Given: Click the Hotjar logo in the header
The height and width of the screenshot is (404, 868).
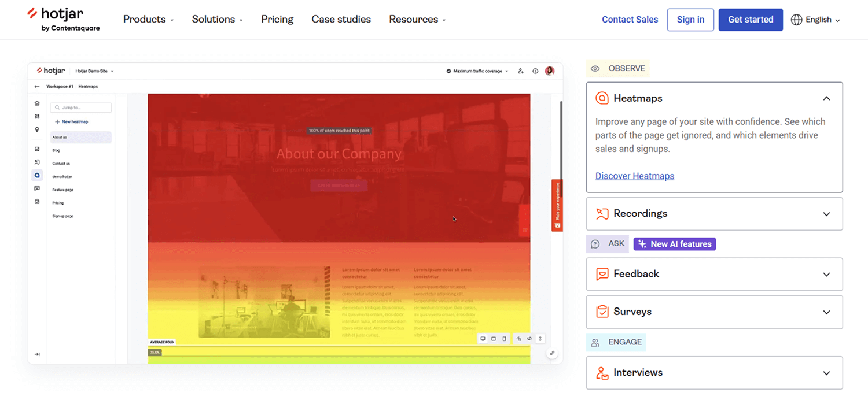Looking at the screenshot, I should [64, 20].
